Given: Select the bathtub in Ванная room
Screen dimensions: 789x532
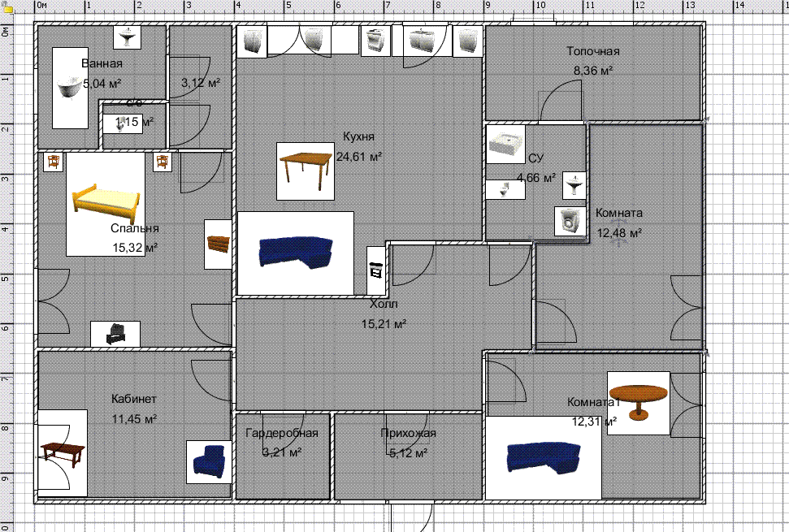Looking at the screenshot, I should coord(70,88).
